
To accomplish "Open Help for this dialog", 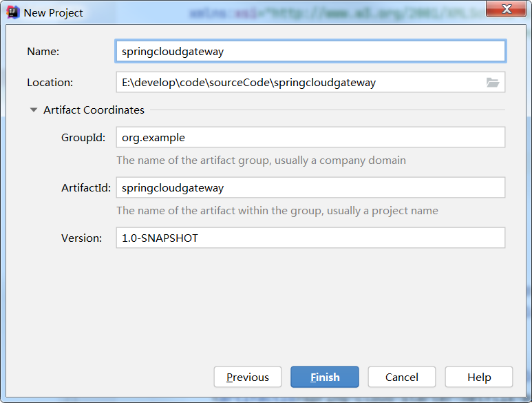I will click(479, 377).
